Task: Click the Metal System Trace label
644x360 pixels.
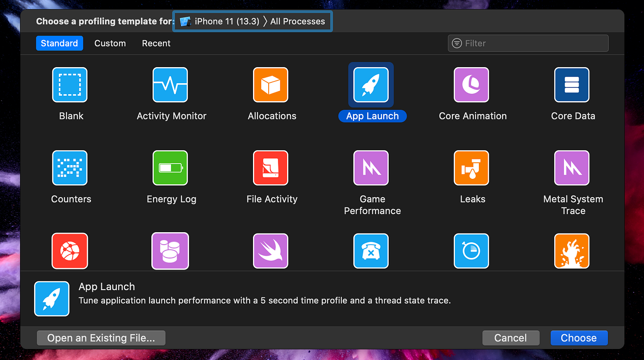Action: coord(573,205)
